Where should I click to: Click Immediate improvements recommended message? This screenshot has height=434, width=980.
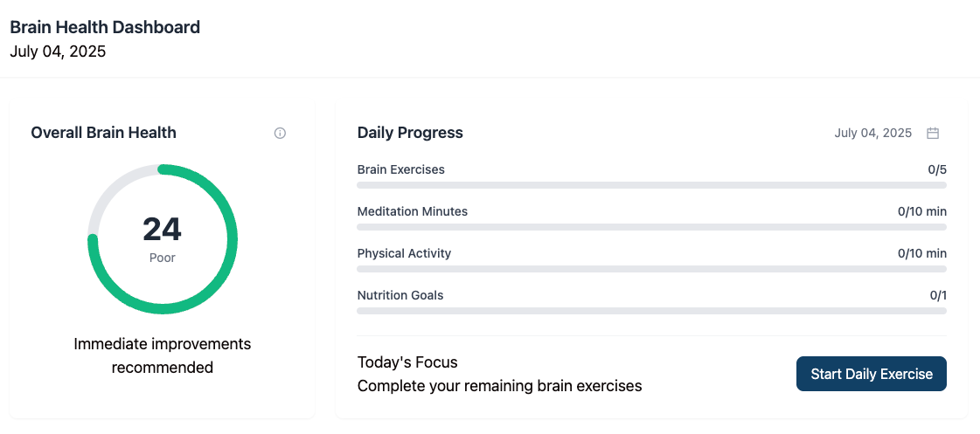(163, 355)
